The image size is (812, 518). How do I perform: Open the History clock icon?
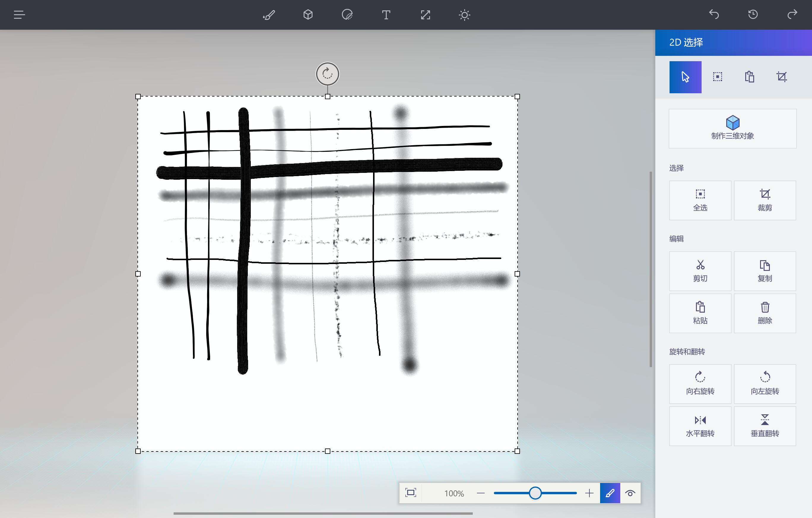(753, 15)
